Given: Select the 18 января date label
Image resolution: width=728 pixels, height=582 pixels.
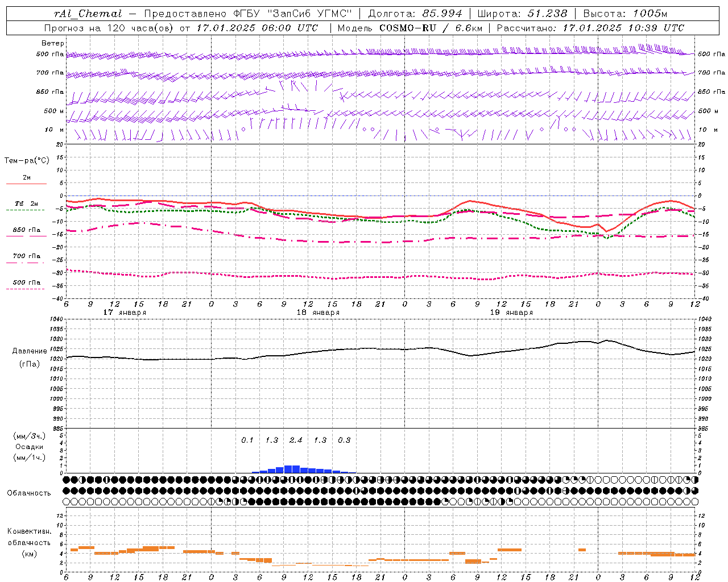Looking at the screenshot, I should coord(318,313).
